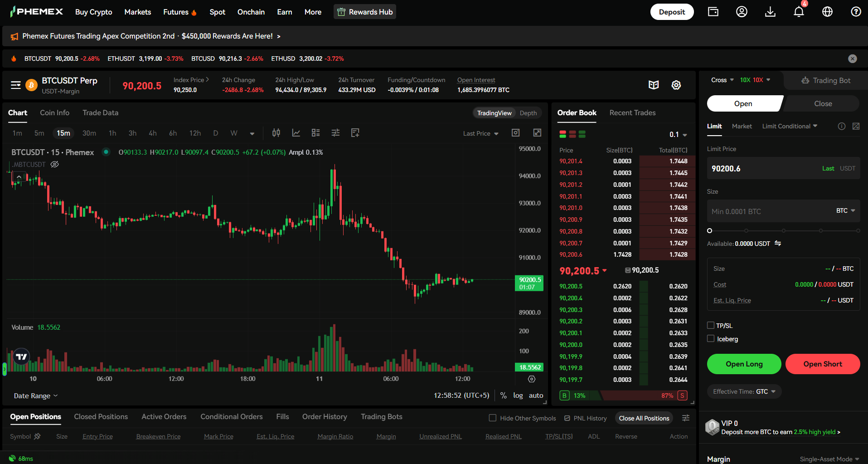Open chart settings via sliders icon

point(335,132)
